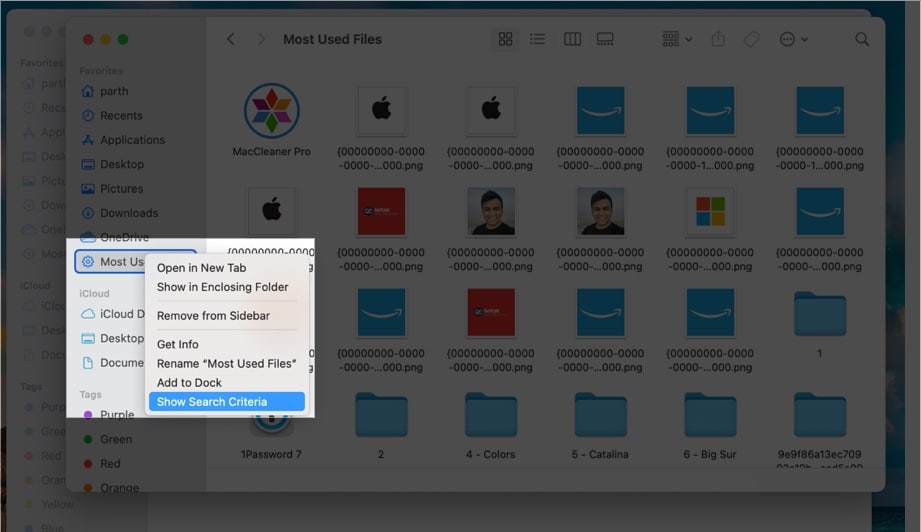Switch to gallery view
The image size is (921, 532).
point(605,39)
